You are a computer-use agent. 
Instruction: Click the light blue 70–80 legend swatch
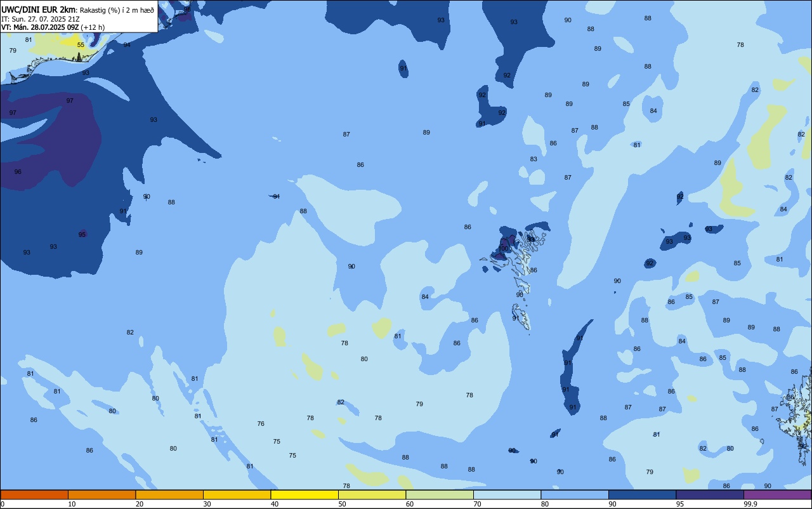click(507, 494)
